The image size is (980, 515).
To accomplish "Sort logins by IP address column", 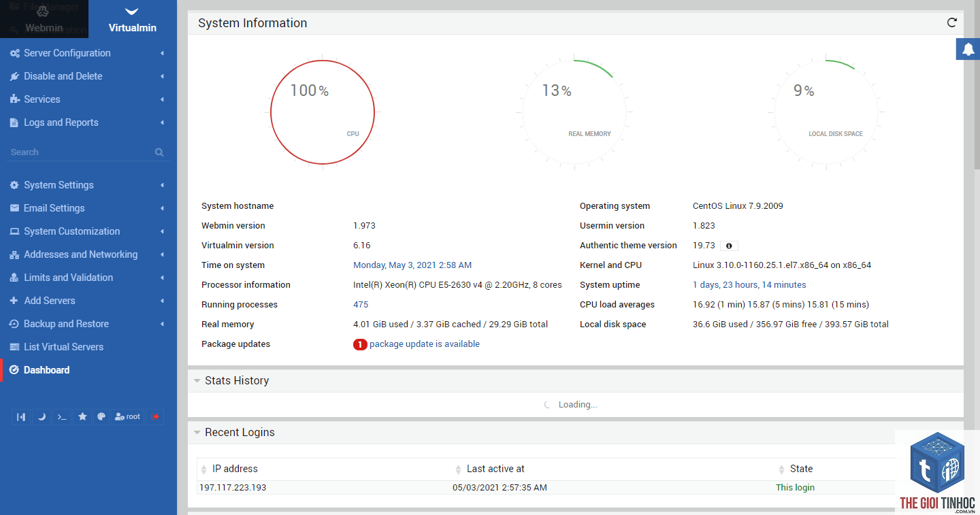I will [235, 469].
